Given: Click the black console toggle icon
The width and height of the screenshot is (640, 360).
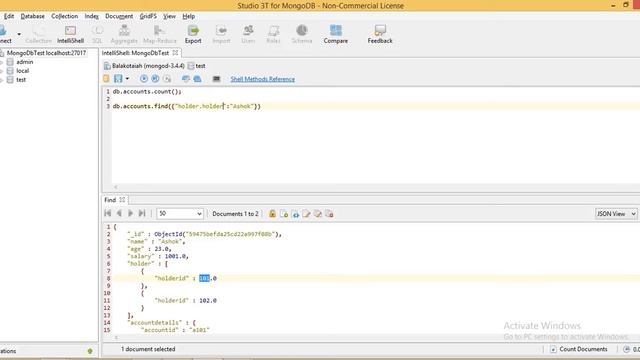Looking at the screenshot, I should tap(216, 79).
